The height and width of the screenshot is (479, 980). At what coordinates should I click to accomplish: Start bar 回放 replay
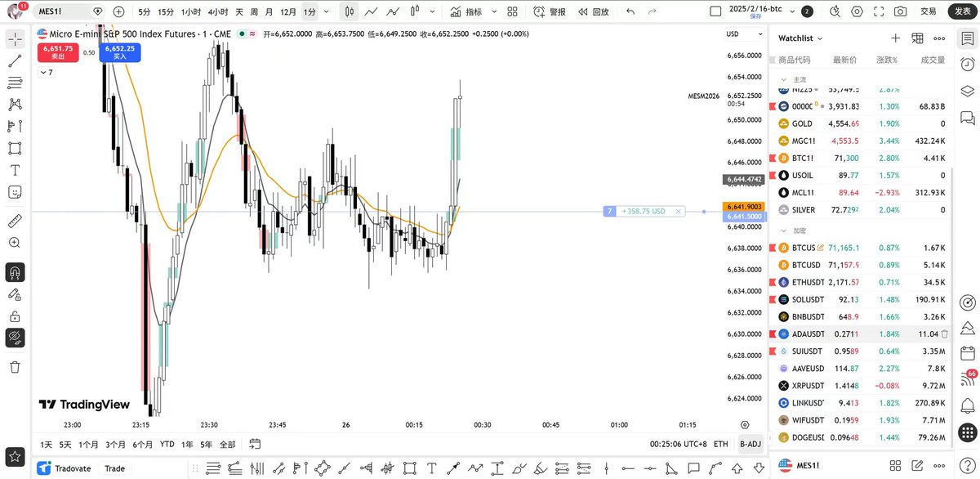594,12
